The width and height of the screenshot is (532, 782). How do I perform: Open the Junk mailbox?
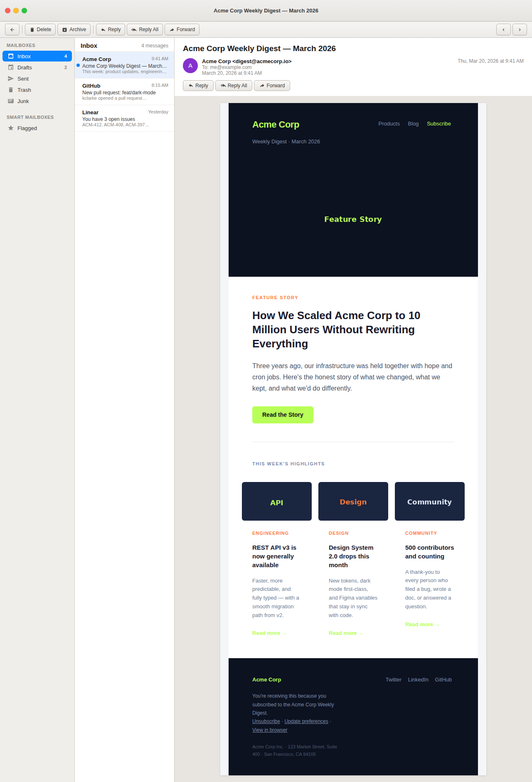37,101
